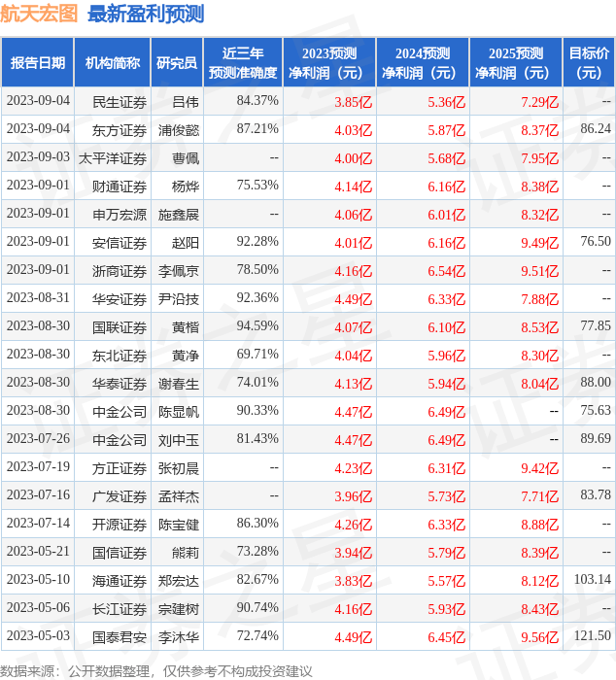Image resolution: width=616 pixels, height=680 pixels.
Task: Click researcher name 曹佩
Action: tap(186, 158)
